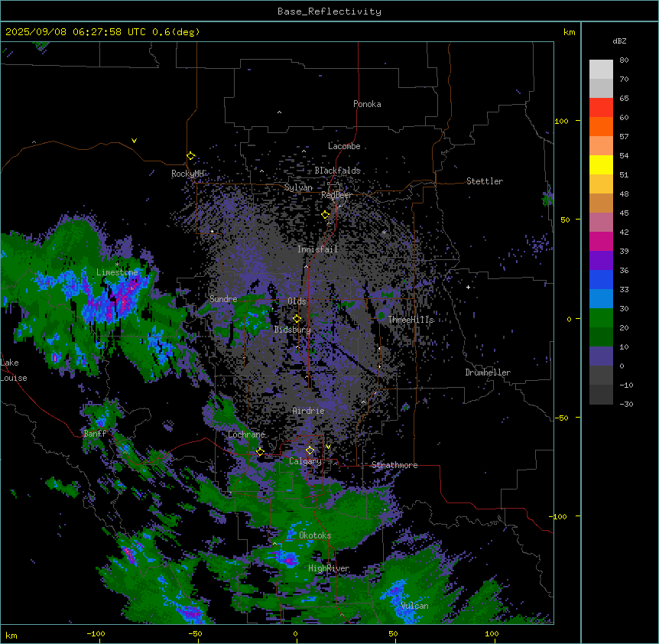Select the Didsbury label

coord(293,330)
